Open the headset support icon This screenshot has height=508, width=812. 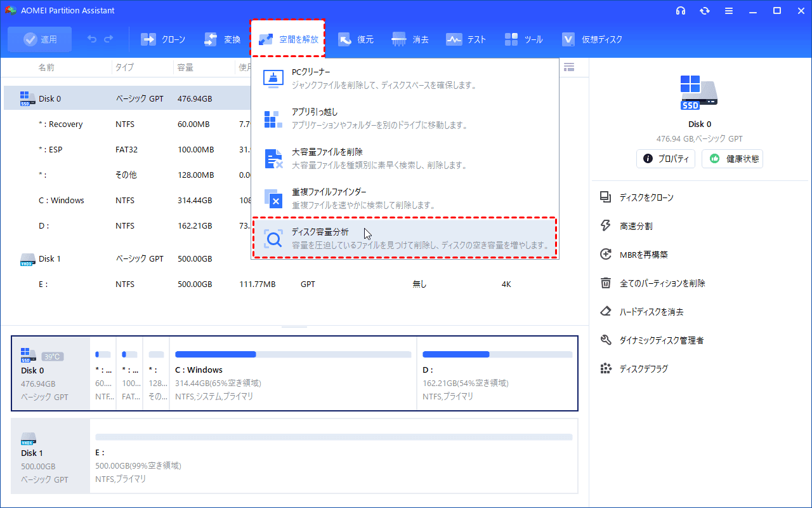point(681,10)
